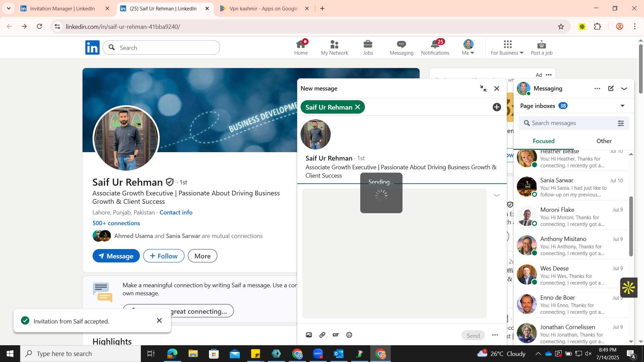Open Saif Ur Rehman profile photo
The width and height of the screenshot is (644, 362).
coord(126,139)
